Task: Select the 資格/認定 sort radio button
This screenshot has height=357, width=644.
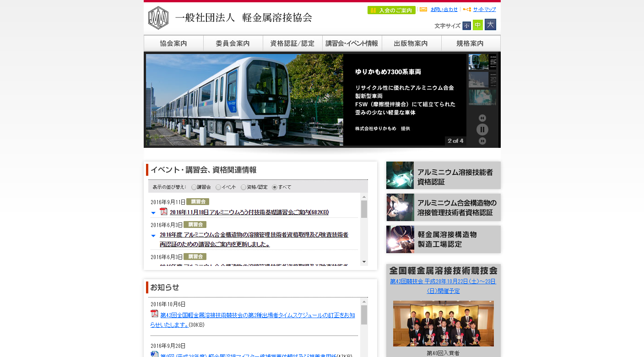Action: click(244, 187)
